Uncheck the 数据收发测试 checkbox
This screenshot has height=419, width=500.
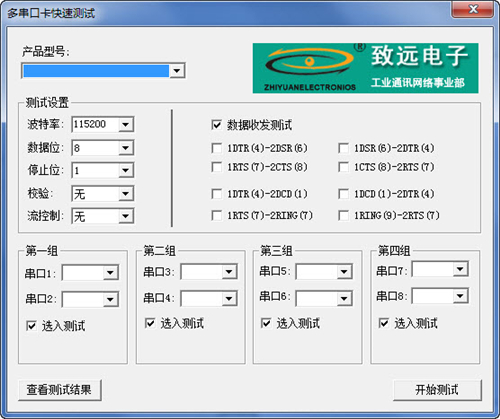[217, 125]
